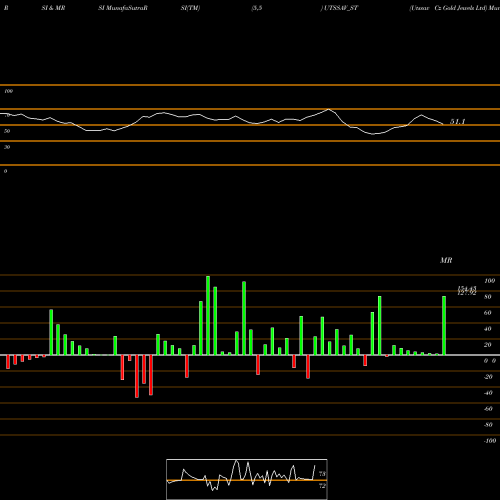The height and width of the screenshot is (500, 500).
Task: Click the 72 label in the mini chart
Action: point(322,486)
